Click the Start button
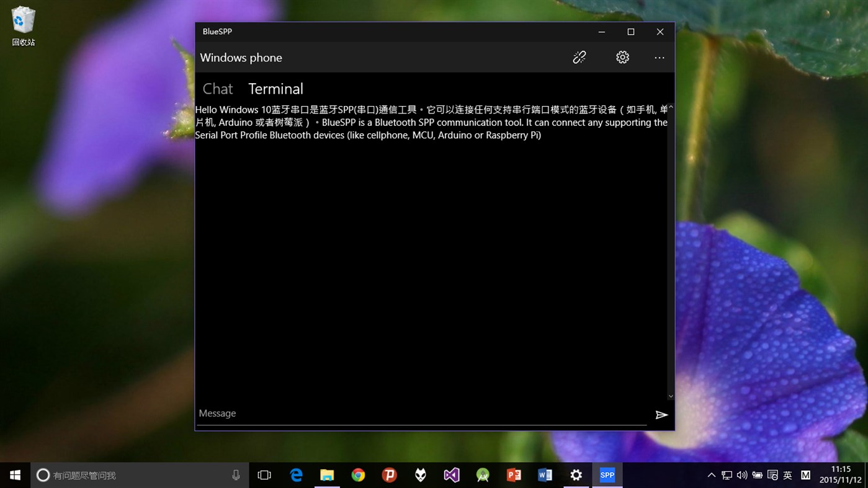This screenshot has width=868, height=488. click(x=14, y=474)
